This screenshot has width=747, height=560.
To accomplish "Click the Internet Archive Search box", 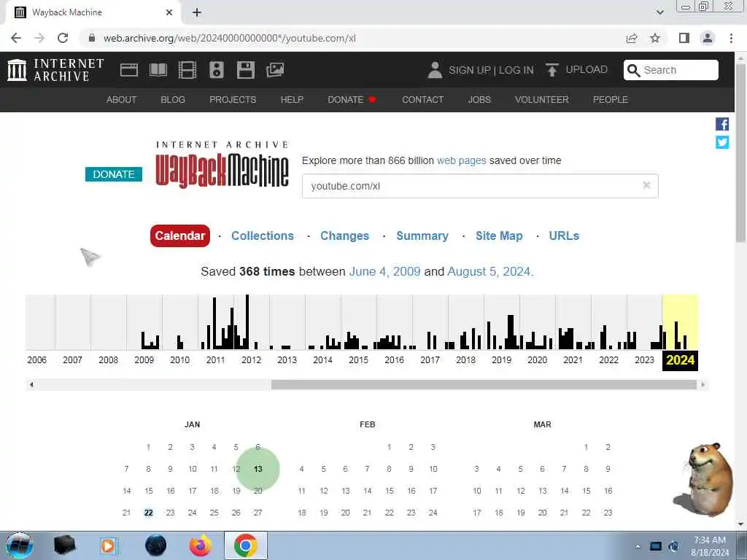I will (x=671, y=70).
